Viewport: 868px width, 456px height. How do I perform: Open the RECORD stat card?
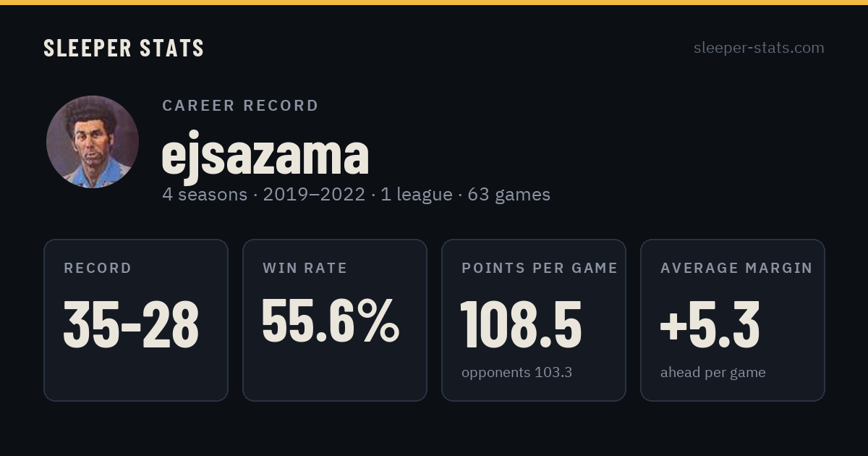[x=136, y=320]
